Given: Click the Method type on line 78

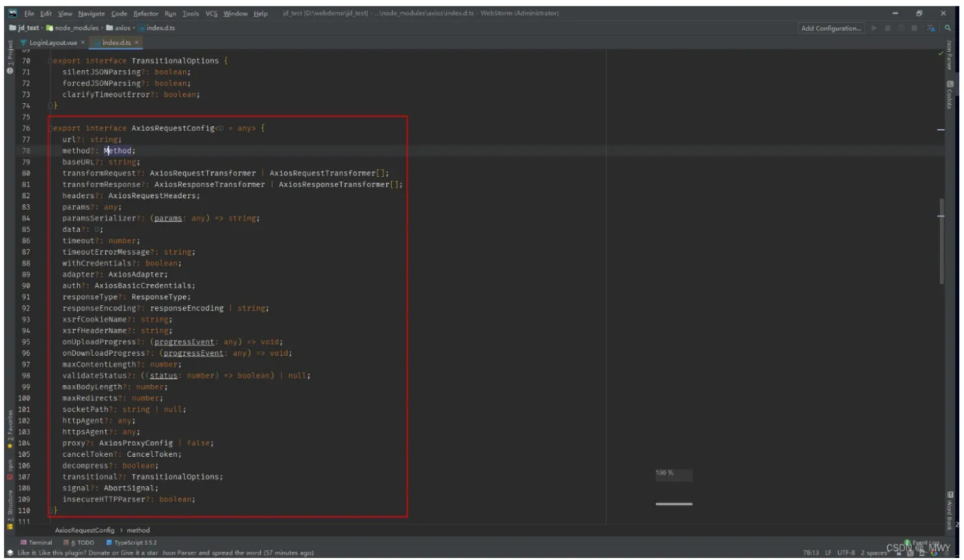Looking at the screenshot, I should [x=118, y=151].
